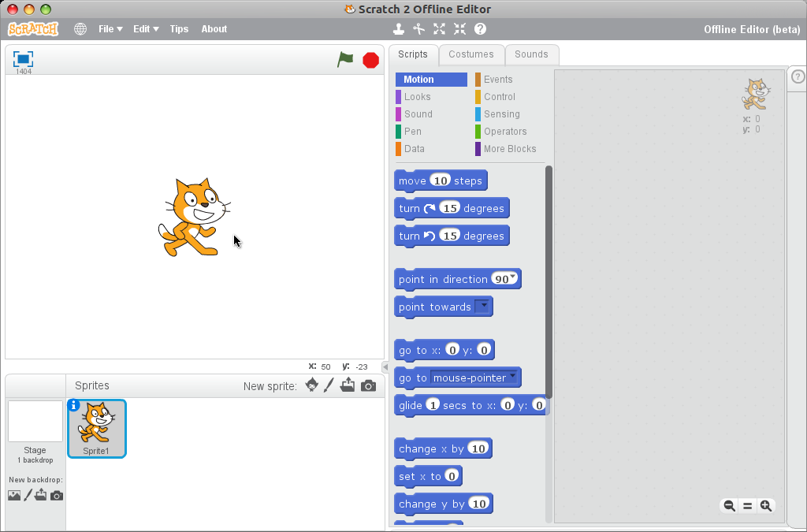
Task: Choose new sprite from library
Action: [311, 385]
